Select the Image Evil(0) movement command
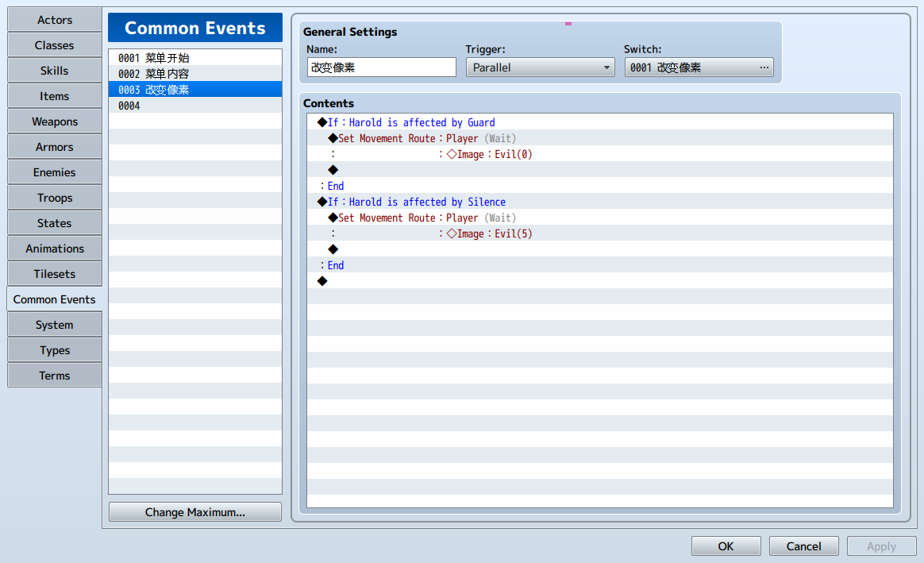This screenshot has width=924, height=563. coord(600,154)
